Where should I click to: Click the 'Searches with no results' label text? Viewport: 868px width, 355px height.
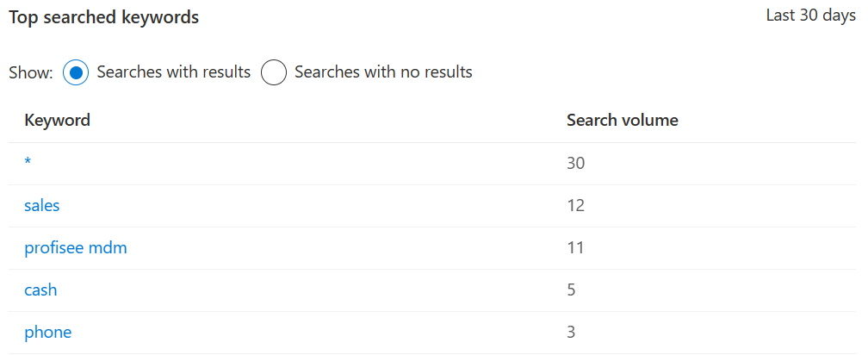tap(383, 72)
